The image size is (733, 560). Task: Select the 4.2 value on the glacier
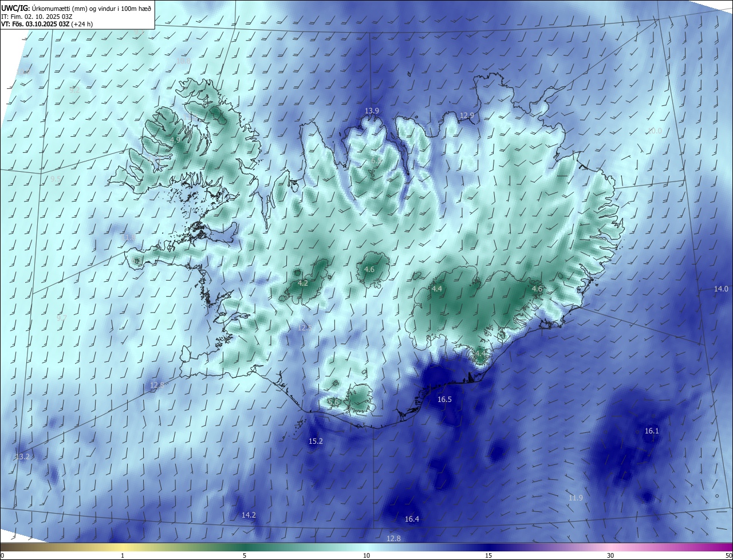[304, 283]
